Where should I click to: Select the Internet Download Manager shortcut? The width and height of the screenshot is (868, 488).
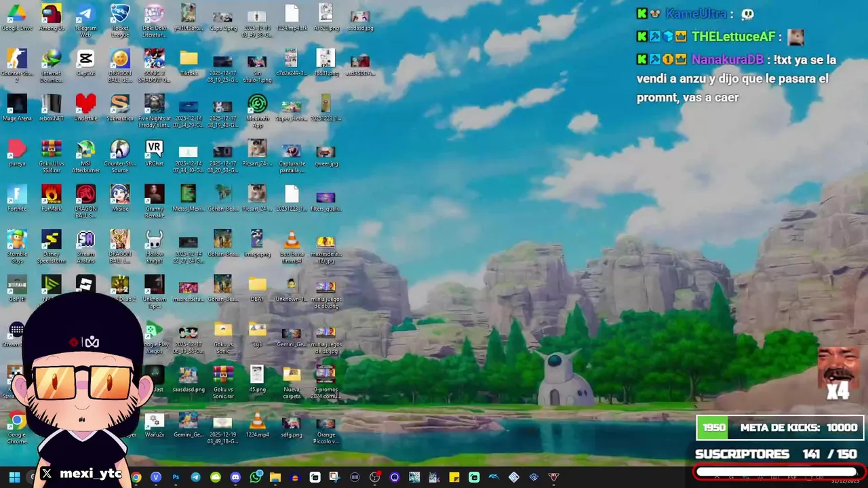[52, 66]
